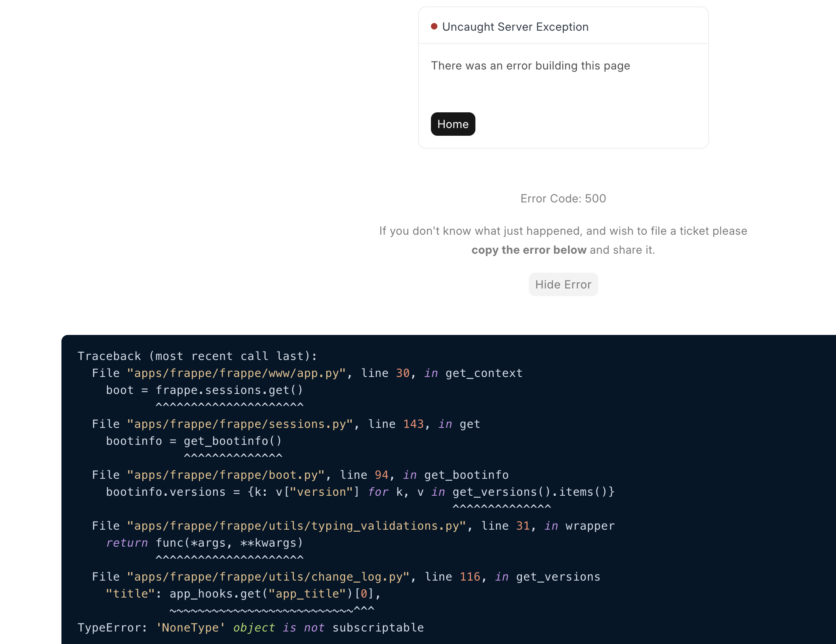Click 'Traceback (most recent call last):' line
This screenshot has width=836, height=644.
click(x=197, y=356)
